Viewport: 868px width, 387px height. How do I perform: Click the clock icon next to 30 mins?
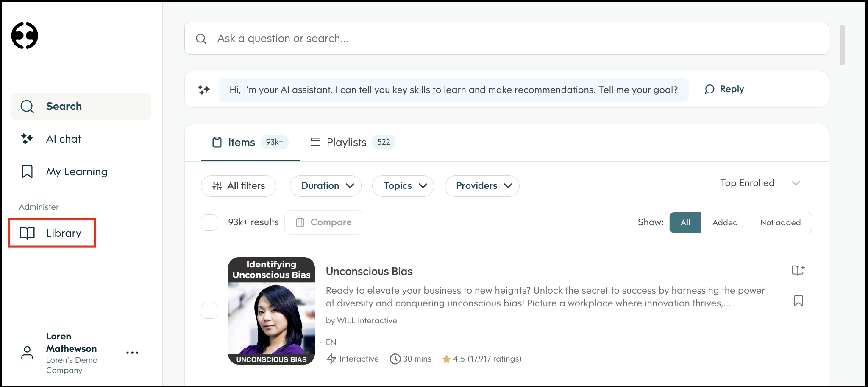(395, 359)
